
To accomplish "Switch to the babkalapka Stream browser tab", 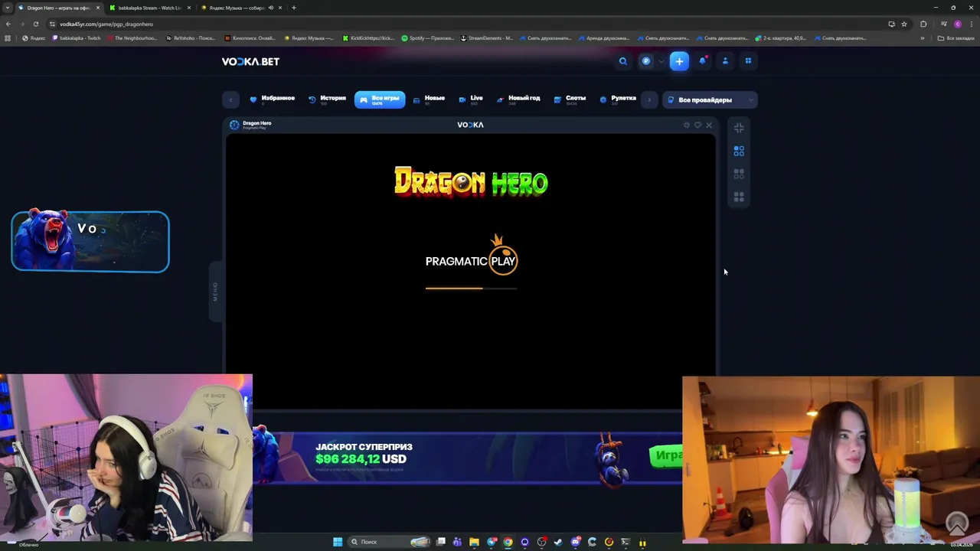I will point(149,8).
